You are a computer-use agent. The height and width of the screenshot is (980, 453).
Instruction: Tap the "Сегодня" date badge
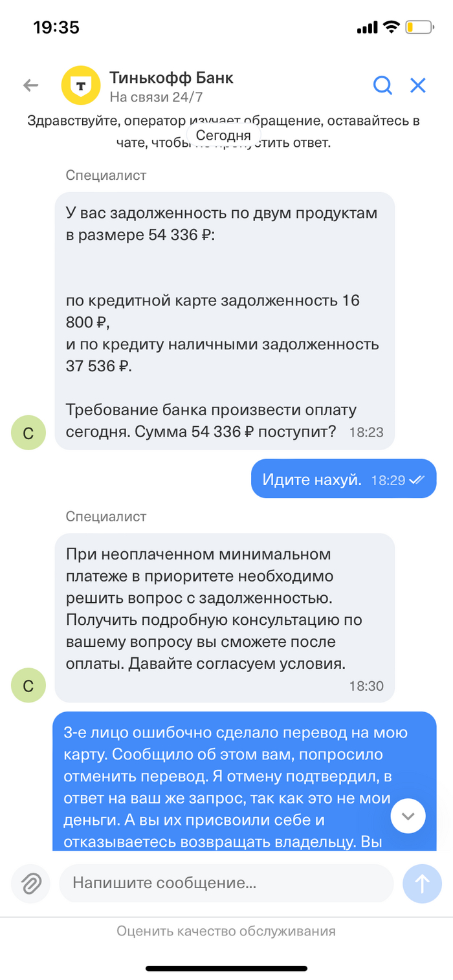pyautogui.click(x=223, y=136)
